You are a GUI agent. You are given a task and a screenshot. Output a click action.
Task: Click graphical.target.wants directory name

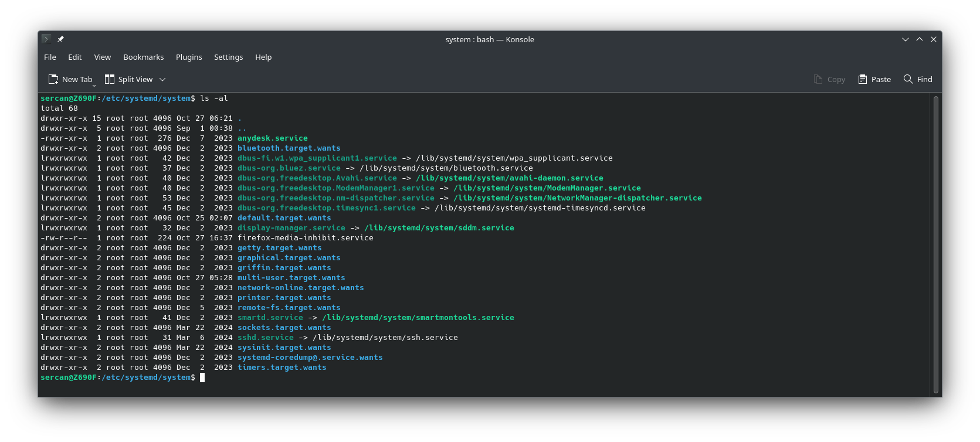click(289, 258)
